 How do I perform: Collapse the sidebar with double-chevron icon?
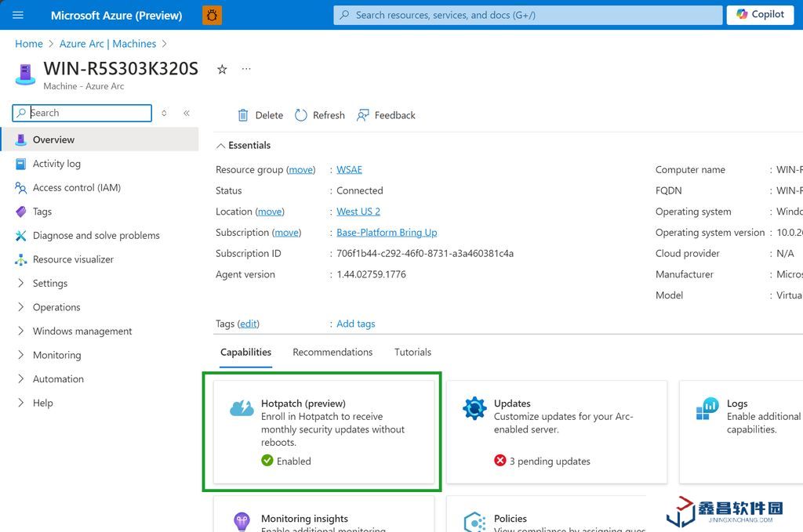(187, 113)
